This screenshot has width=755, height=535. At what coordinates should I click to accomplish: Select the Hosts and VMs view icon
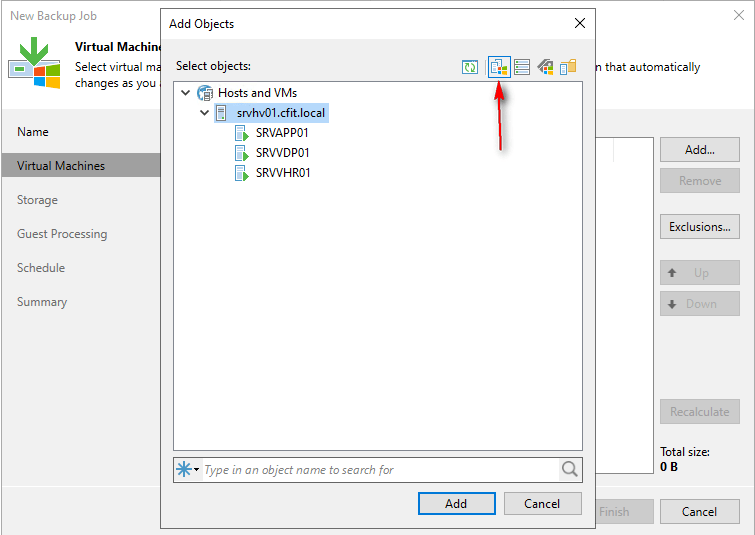point(499,67)
